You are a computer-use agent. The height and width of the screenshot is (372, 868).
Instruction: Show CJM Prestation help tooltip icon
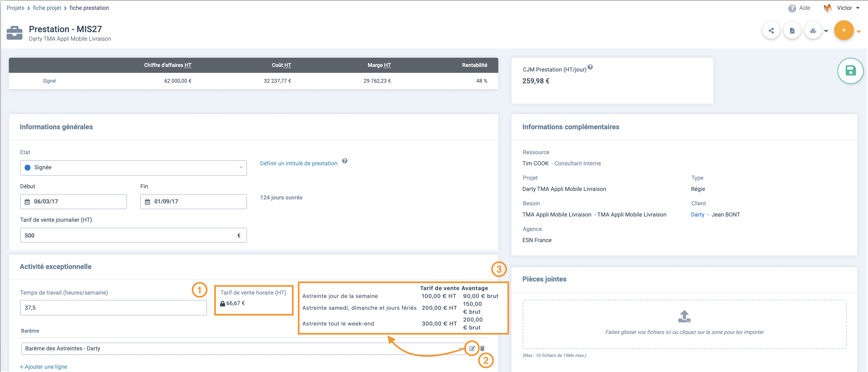(x=590, y=67)
